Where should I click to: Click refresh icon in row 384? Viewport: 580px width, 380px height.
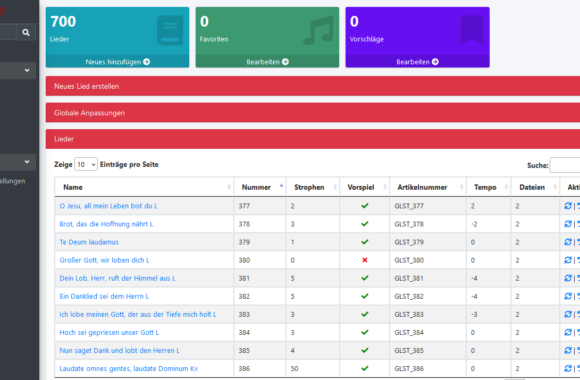(568, 332)
